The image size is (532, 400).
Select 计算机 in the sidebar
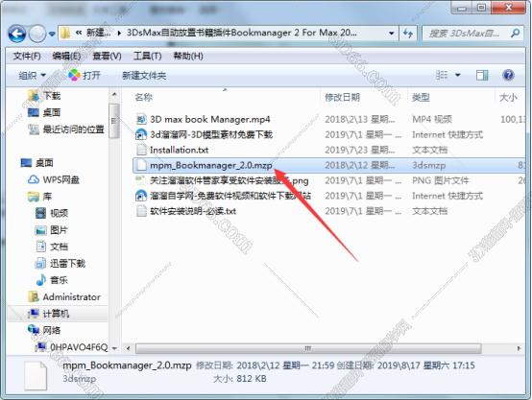[x=56, y=314]
